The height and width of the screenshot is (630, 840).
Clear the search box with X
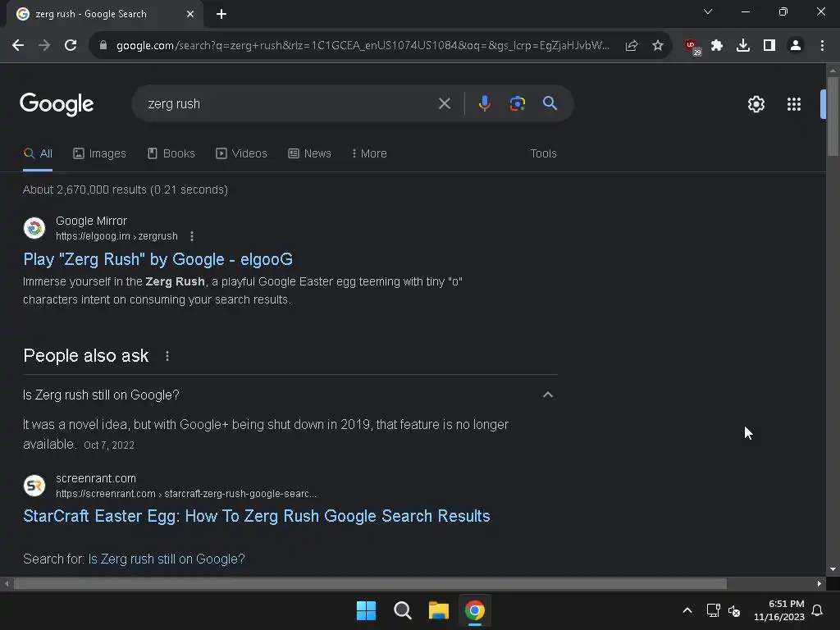click(445, 103)
